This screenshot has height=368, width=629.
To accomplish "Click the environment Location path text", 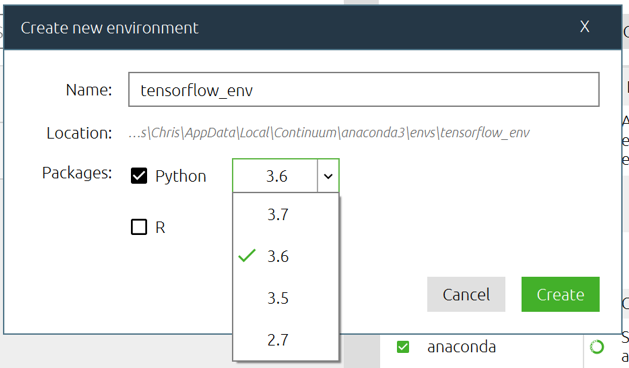I will tap(329, 133).
